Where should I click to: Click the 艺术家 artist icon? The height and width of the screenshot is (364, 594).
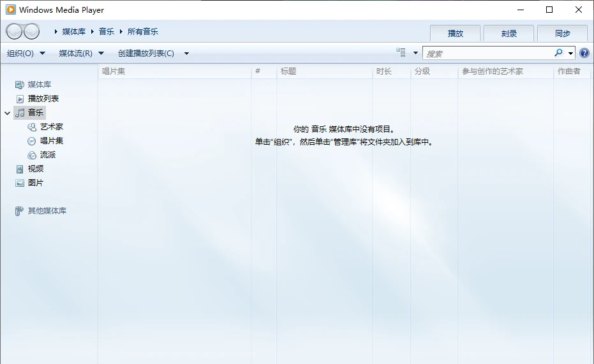coord(32,127)
